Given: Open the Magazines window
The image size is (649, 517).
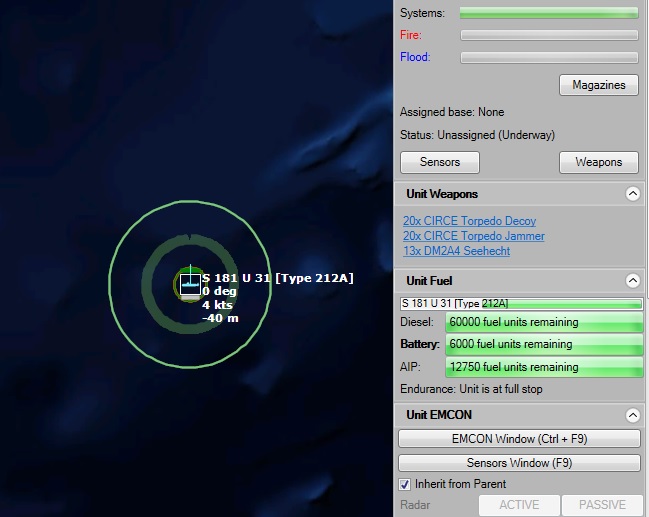Looking at the screenshot, I should 599,85.
